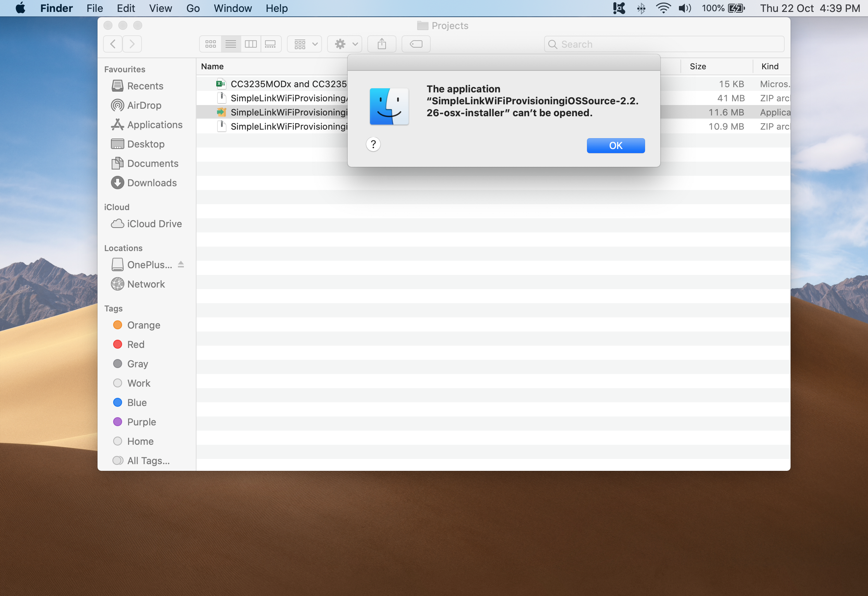Open the group-by dropdown in toolbar
This screenshot has width=868, height=596.
coord(304,44)
